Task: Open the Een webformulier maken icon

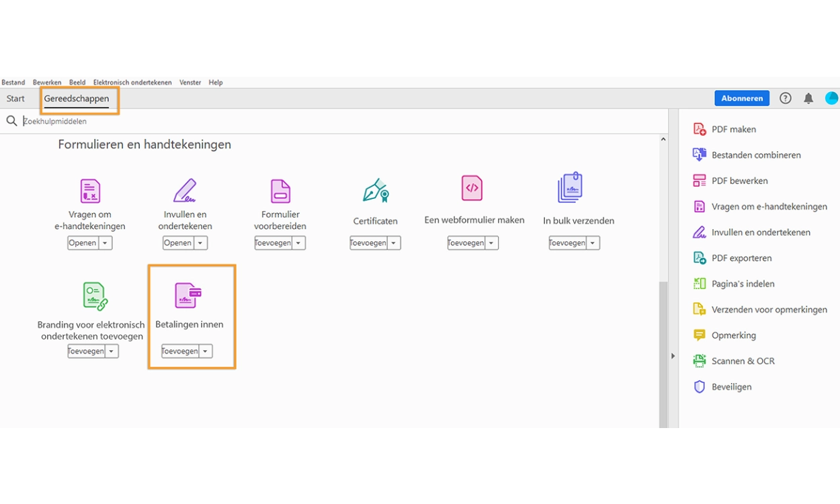Action: point(472,188)
